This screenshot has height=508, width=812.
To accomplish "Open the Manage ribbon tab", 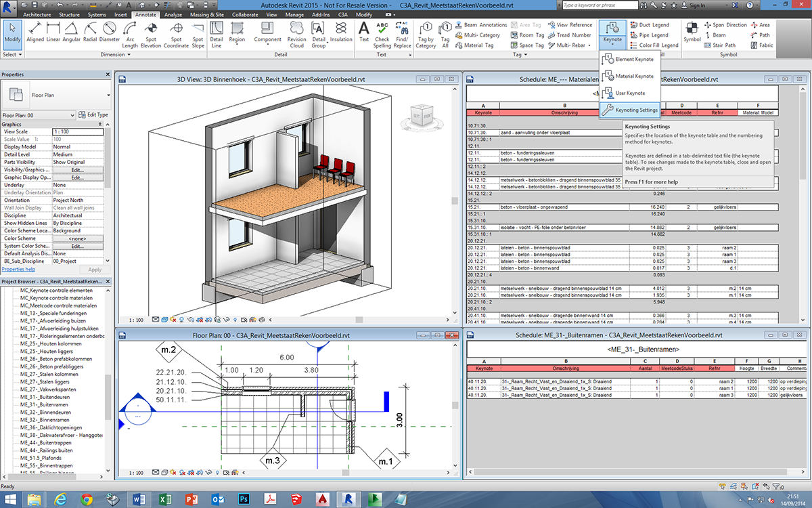I will point(294,14).
